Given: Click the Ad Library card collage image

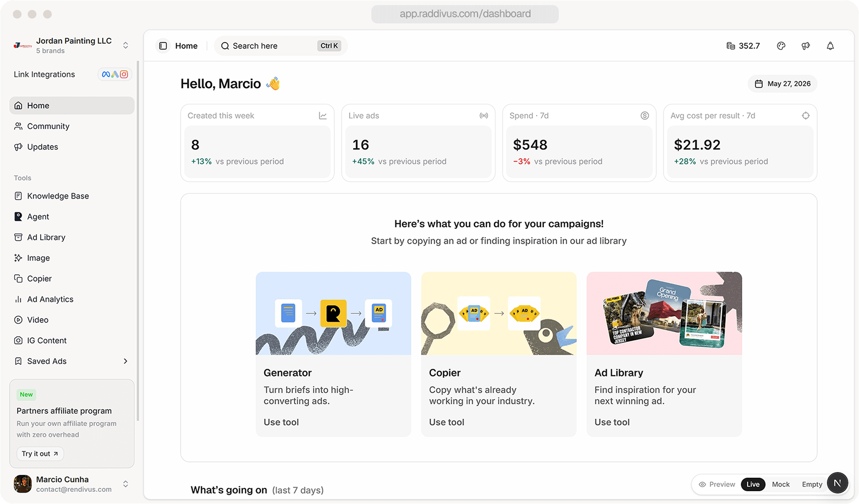Looking at the screenshot, I should tap(664, 313).
